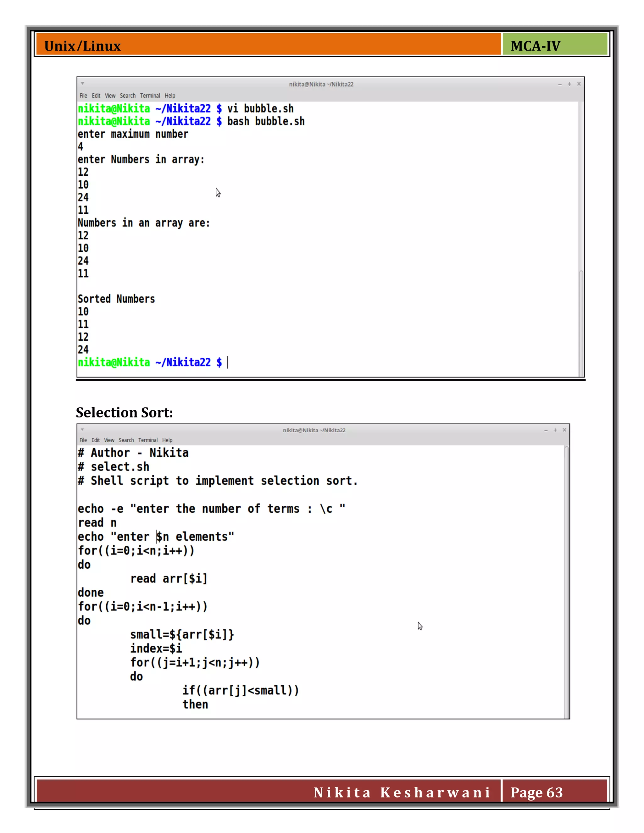Click the lower terminal vertical scrollbar
644x833 pixels.
[x=567, y=582]
